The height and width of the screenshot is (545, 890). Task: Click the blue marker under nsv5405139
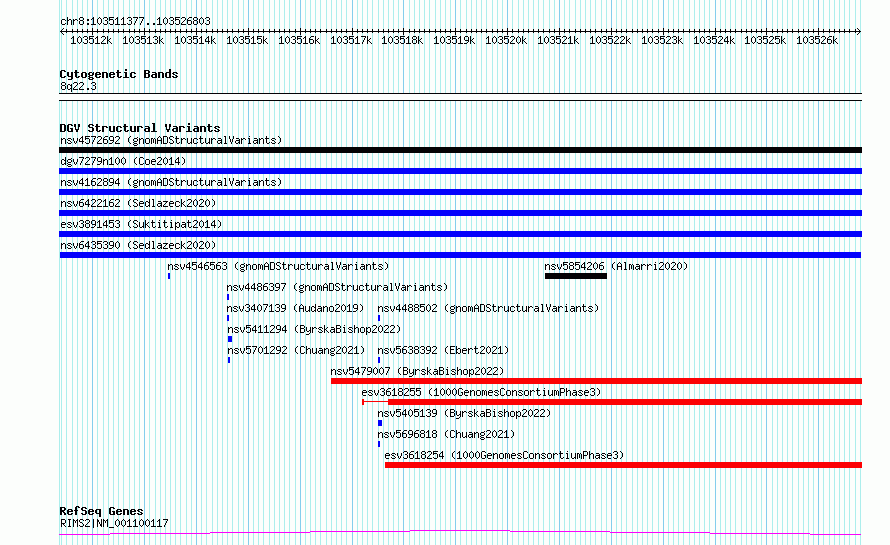coord(380,423)
